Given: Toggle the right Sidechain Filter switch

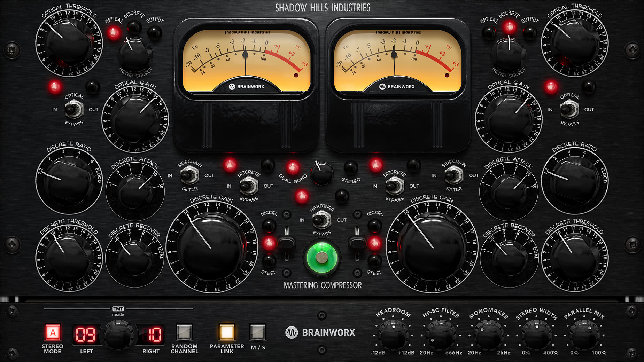Looking at the screenshot, I should click(454, 175).
